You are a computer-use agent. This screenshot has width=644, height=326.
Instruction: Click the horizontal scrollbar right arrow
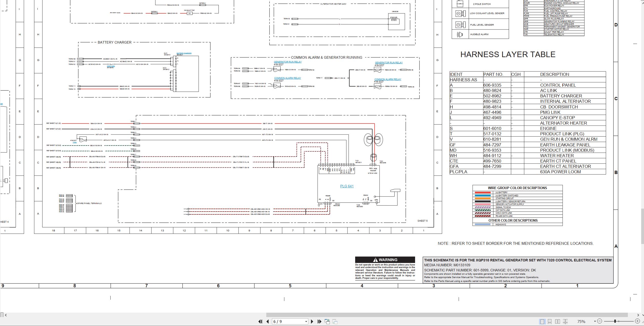click(638, 315)
